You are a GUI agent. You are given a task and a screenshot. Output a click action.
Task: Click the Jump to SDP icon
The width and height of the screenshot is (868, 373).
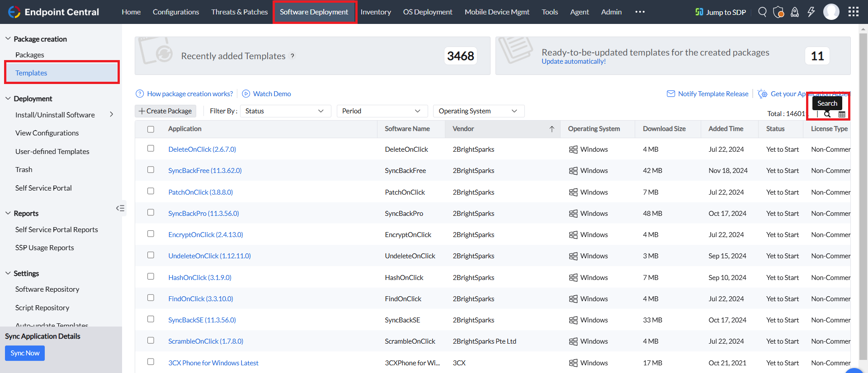click(699, 12)
